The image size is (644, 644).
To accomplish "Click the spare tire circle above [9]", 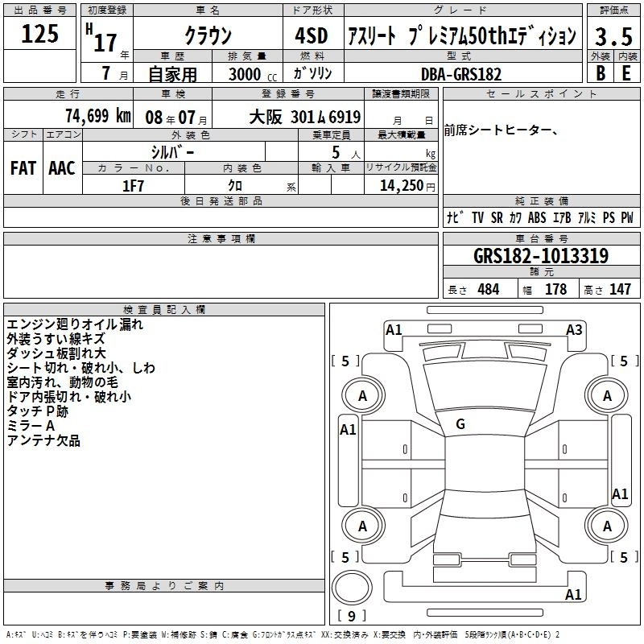I will pyautogui.click(x=352, y=588).
